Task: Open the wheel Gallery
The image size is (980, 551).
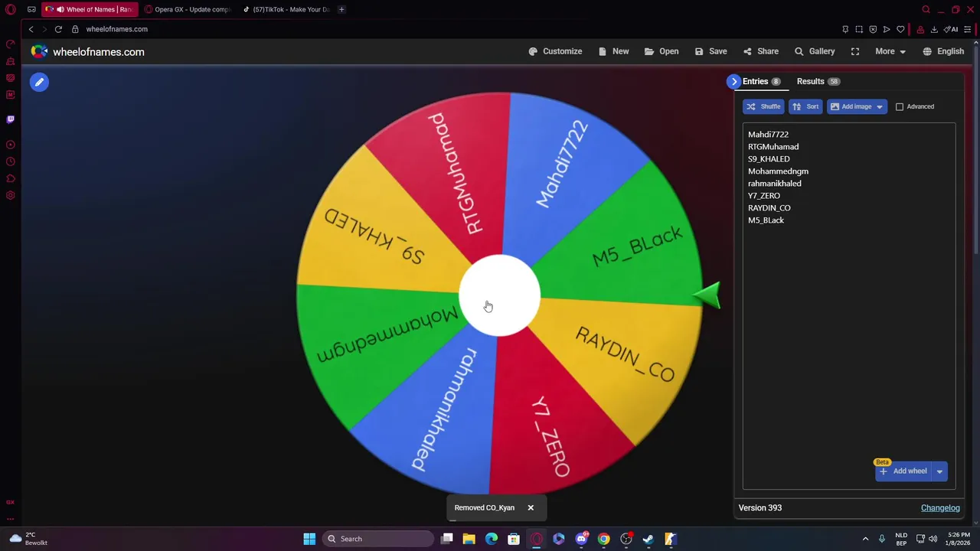Action: coord(815,51)
